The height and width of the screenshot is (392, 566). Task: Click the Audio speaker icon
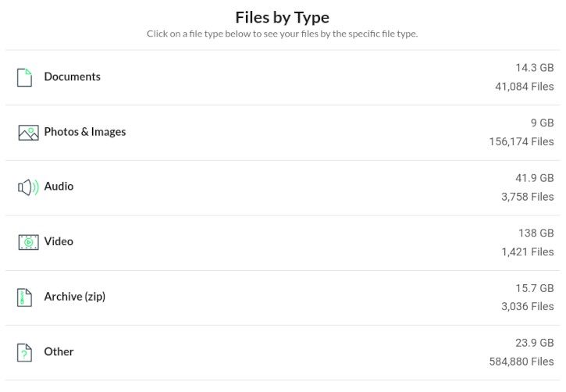pyautogui.click(x=28, y=187)
